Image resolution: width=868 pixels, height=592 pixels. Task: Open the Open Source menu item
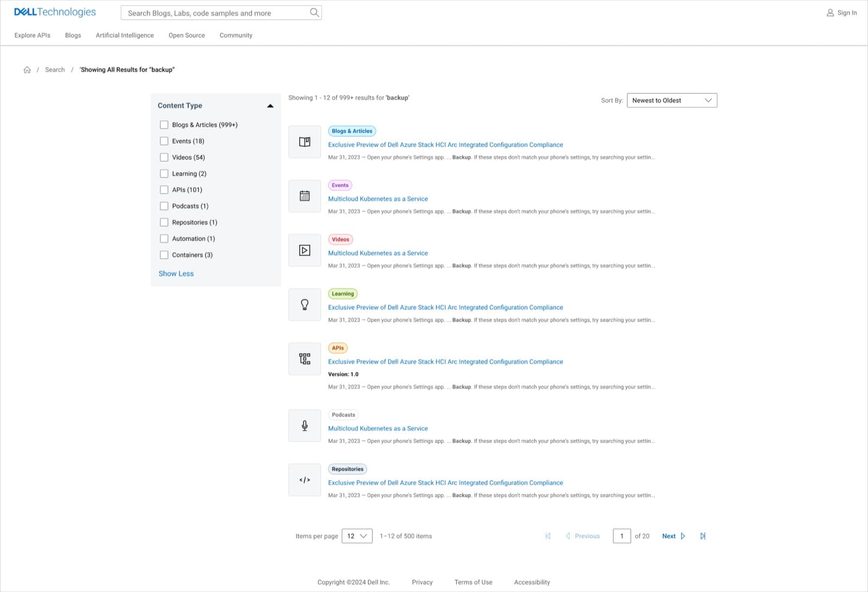tap(187, 35)
